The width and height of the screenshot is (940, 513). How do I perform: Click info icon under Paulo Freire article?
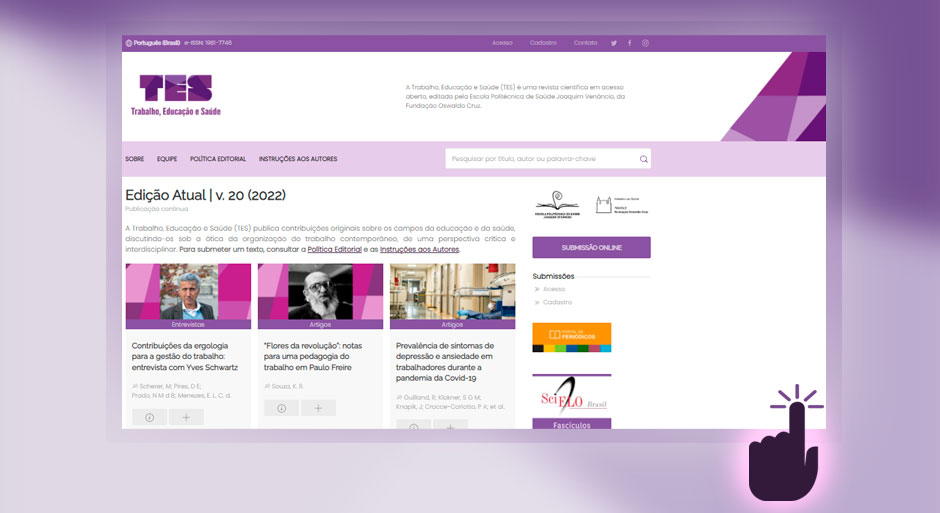[x=281, y=408]
